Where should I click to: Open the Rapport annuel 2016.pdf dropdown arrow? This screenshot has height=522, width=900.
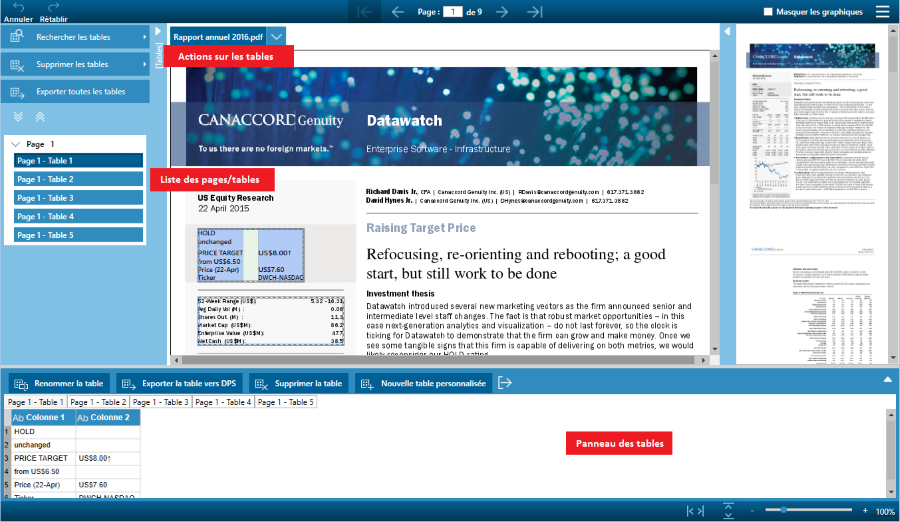click(277, 37)
